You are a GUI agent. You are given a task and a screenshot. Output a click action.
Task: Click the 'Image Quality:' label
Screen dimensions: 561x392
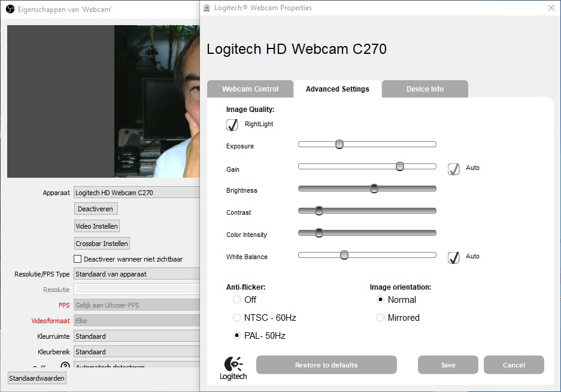pos(250,110)
